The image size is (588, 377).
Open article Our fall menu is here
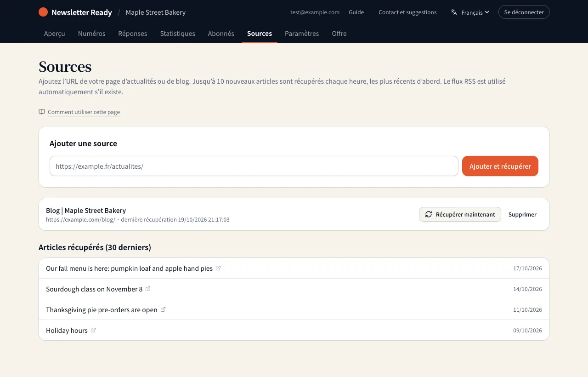tap(130, 268)
